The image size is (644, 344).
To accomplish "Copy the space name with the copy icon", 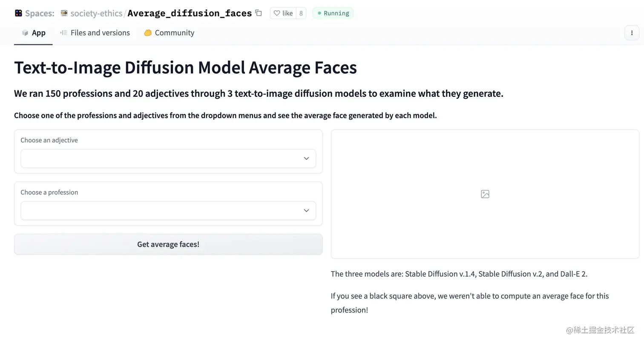I will pos(259,13).
